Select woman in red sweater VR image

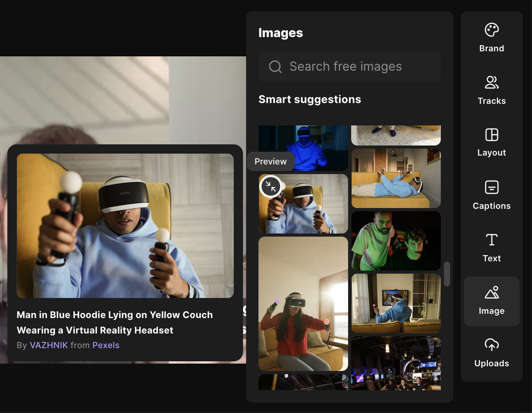pos(303,303)
